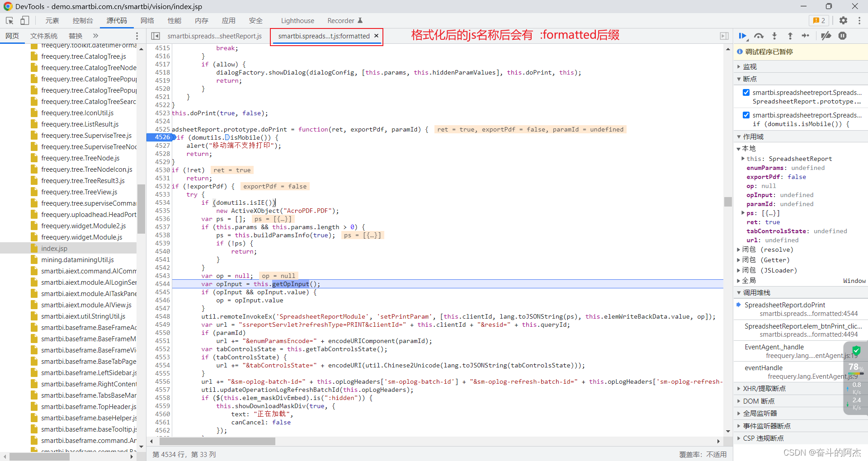Step over next function call
Screen dimensions: 868x461
point(759,36)
